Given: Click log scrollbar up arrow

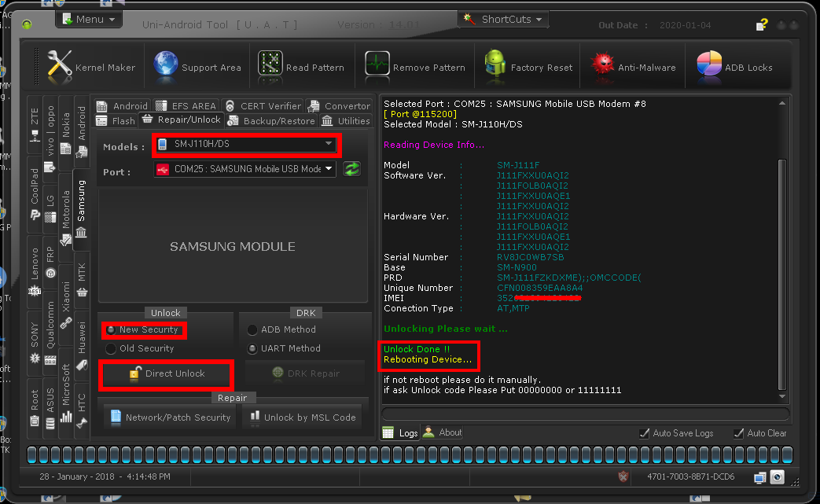Looking at the screenshot, I should pyautogui.click(x=782, y=103).
